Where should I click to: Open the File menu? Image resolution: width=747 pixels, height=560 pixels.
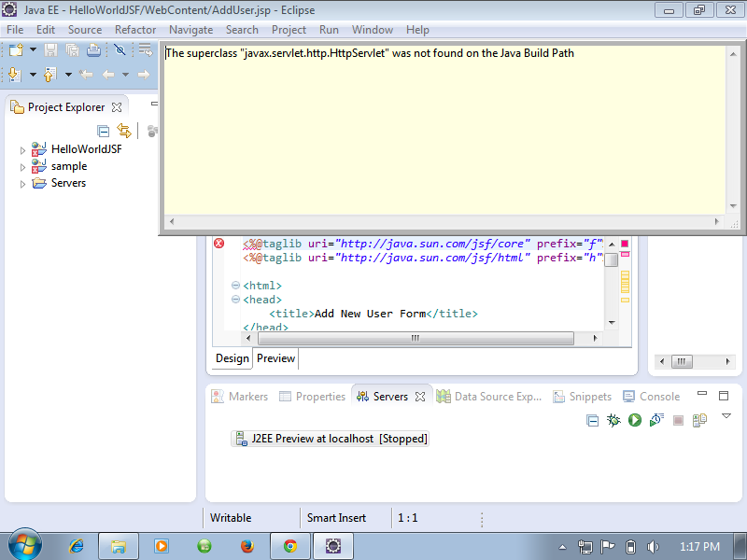click(15, 30)
